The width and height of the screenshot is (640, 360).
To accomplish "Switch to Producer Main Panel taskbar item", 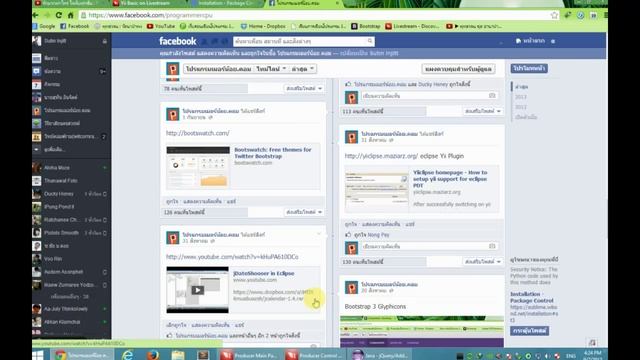I will coord(249,355).
